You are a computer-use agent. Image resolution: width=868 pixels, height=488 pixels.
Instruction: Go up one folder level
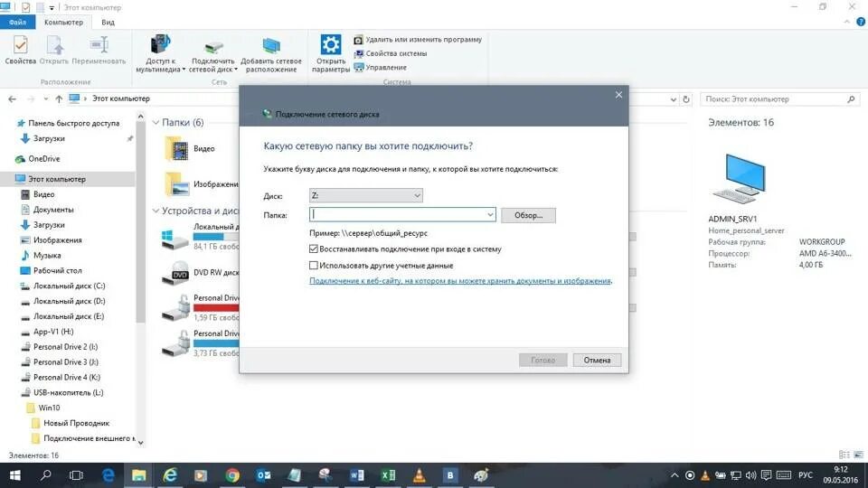coord(59,99)
